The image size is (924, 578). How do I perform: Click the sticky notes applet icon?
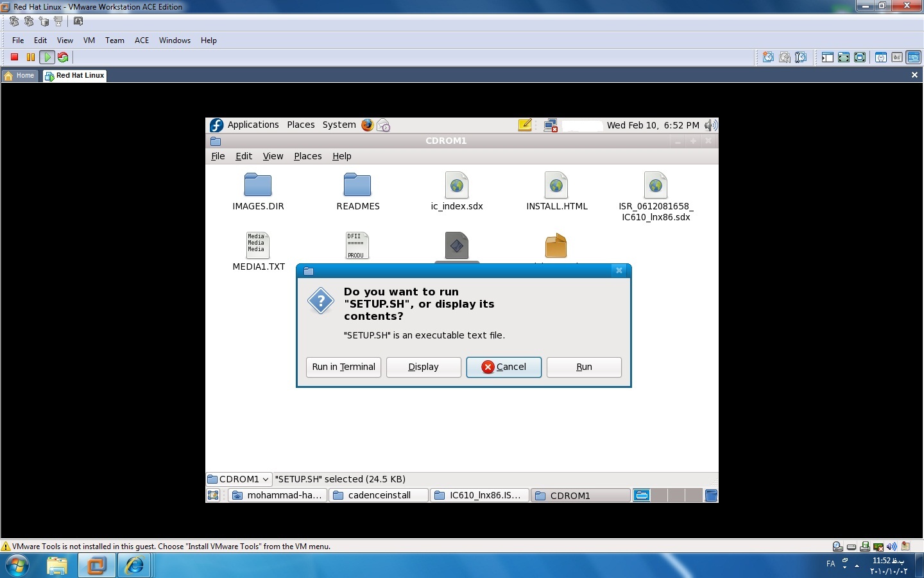(525, 125)
